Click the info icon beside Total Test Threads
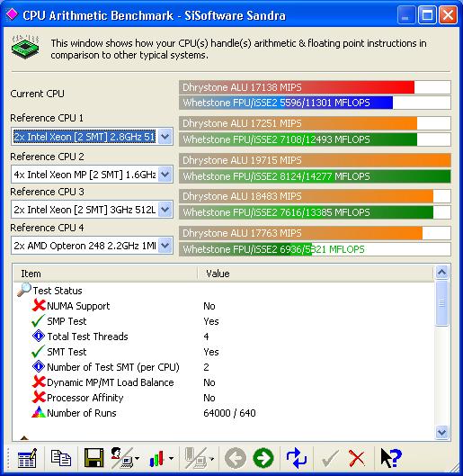 click(x=39, y=336)
